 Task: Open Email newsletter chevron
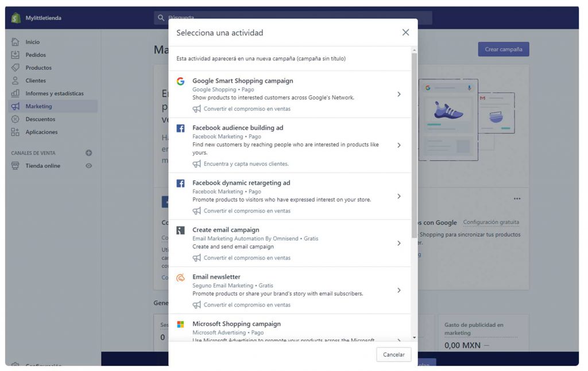(399, 290)
